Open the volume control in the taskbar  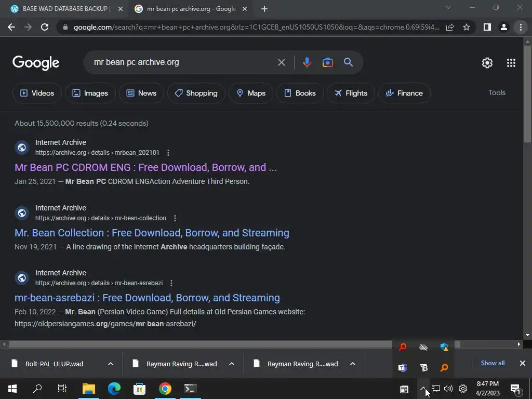(448, 389)
